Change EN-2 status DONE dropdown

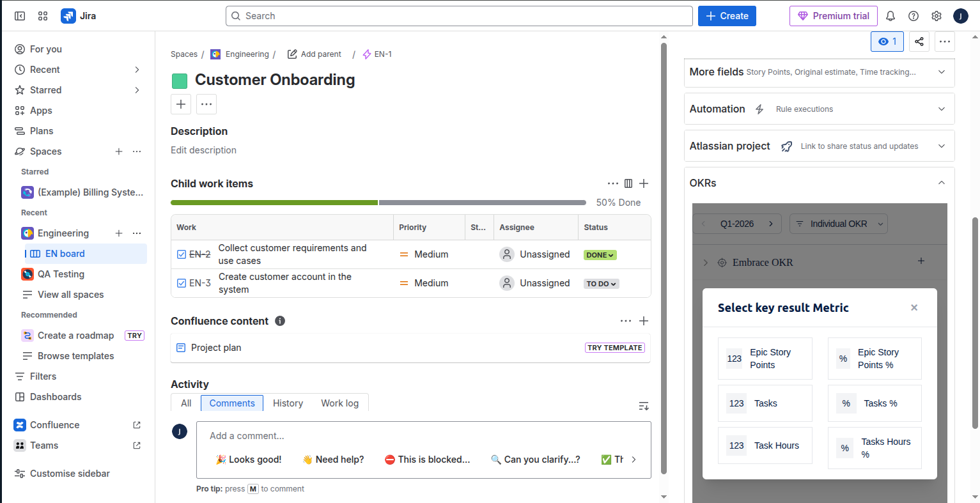coord(600,255)
